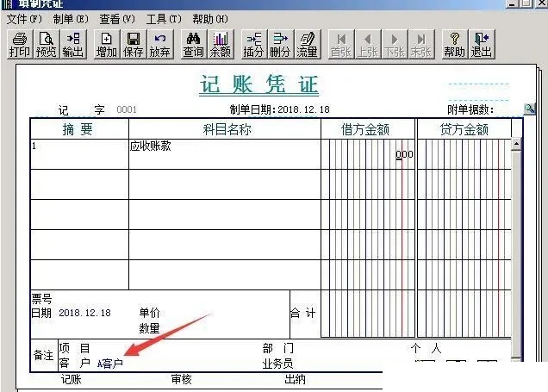Click the 记账凭证 voucher title
548x392 pixels.
click(259, 85)
